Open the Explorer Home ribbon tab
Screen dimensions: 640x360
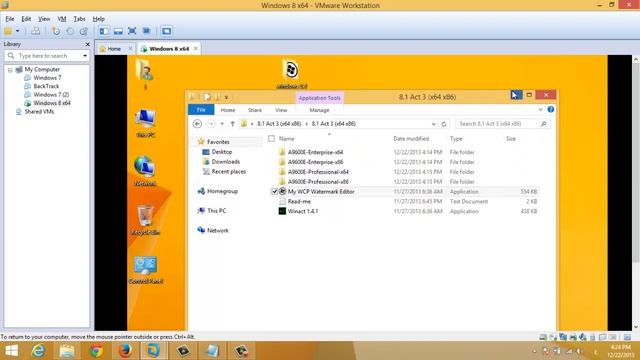[x=228, y=110]
